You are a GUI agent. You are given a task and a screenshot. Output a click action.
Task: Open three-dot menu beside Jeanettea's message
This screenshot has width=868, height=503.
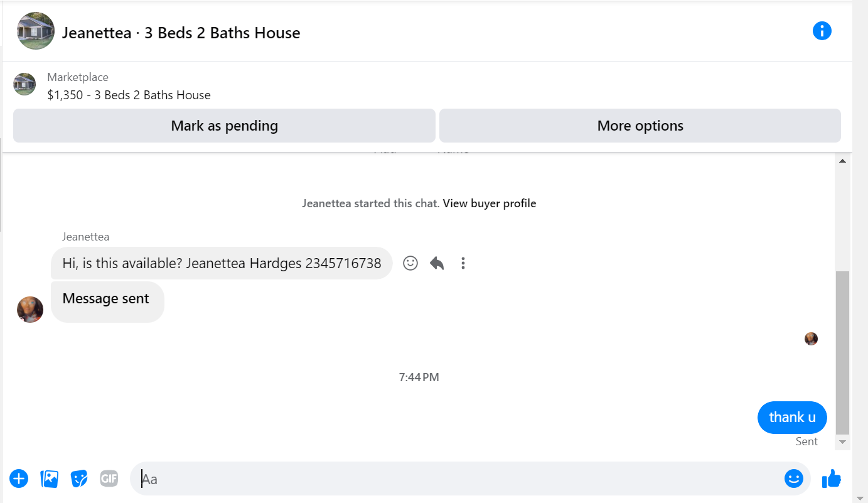click(463, 263)
